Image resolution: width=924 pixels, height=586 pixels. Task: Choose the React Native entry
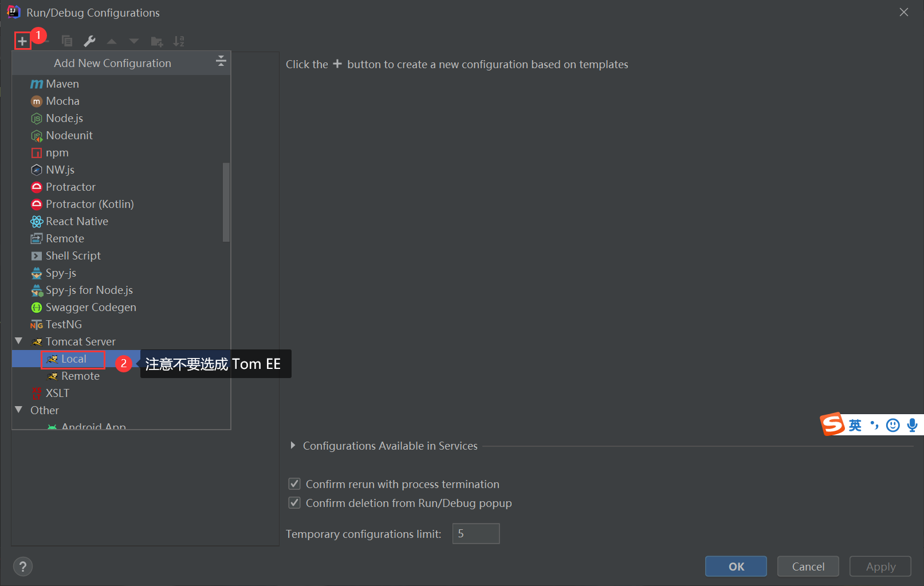[x=121, y=221]
